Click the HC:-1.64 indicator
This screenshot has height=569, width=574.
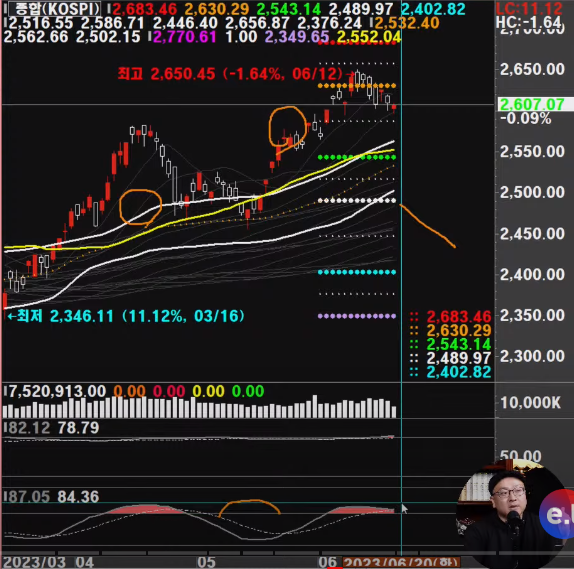529,23
